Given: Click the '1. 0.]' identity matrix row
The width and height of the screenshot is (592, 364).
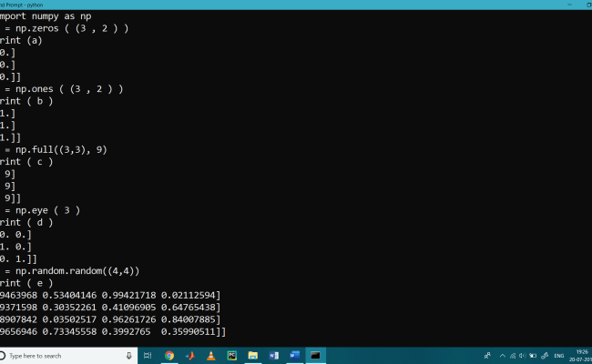Looking at the screenshot, I should (15, 248).
